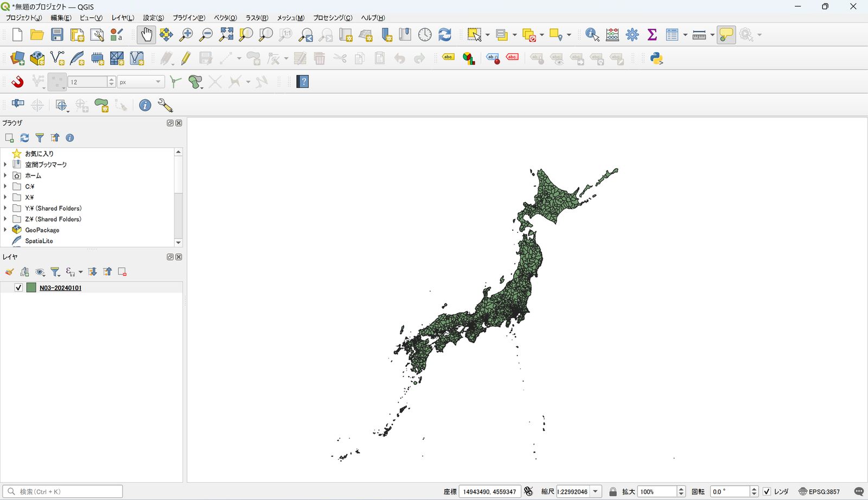Click the search locator input field
Screen dimensions: 868x500
tap(63, 492)
